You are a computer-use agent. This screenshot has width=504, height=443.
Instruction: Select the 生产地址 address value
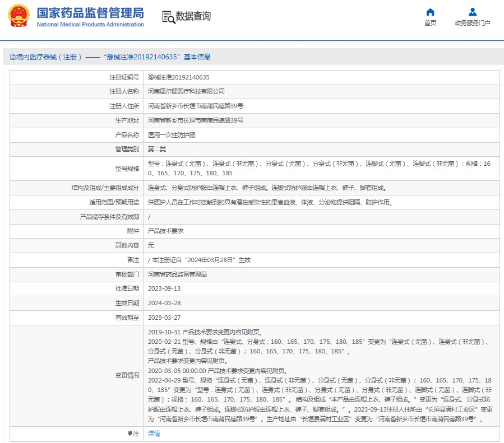click(196, 120)
